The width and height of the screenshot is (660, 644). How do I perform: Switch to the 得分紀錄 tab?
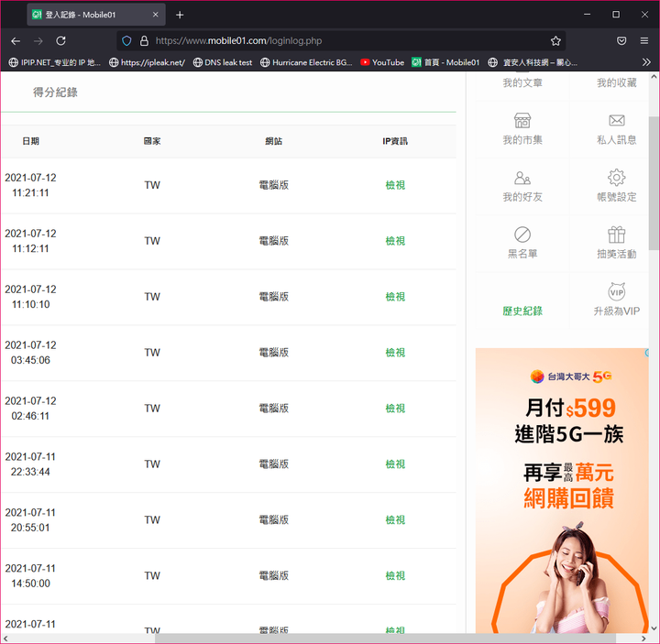point(55,93)
